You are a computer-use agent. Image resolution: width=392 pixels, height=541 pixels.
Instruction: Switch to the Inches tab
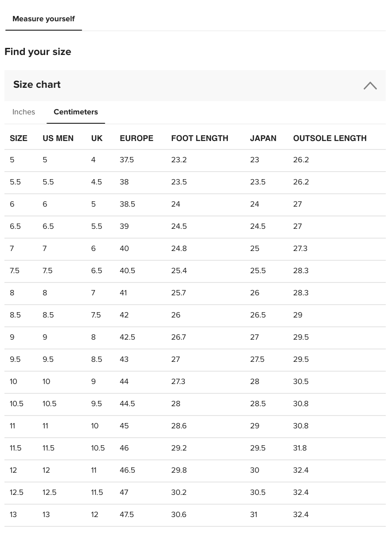[x=24, y=112]
